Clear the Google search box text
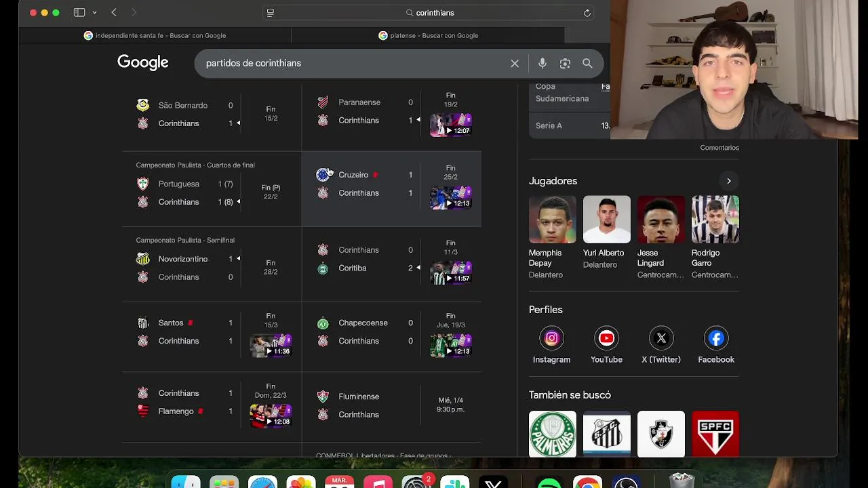 coord(515,63)
